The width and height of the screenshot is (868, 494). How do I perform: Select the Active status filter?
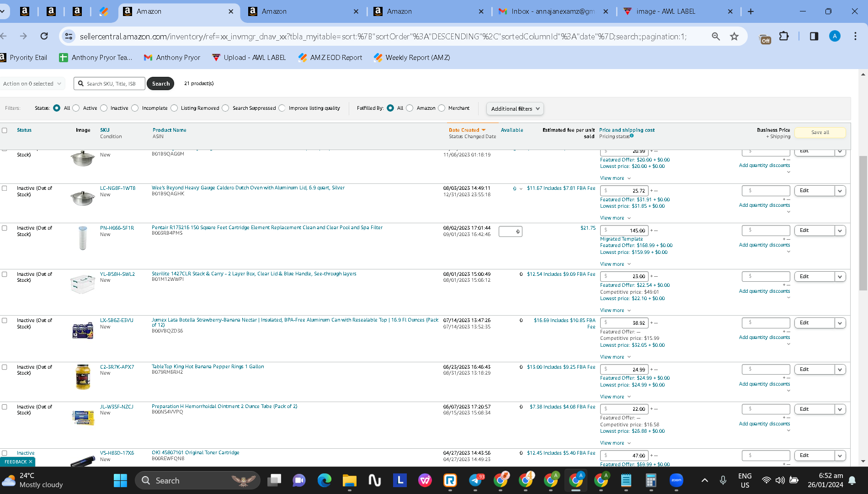(76, 108)
